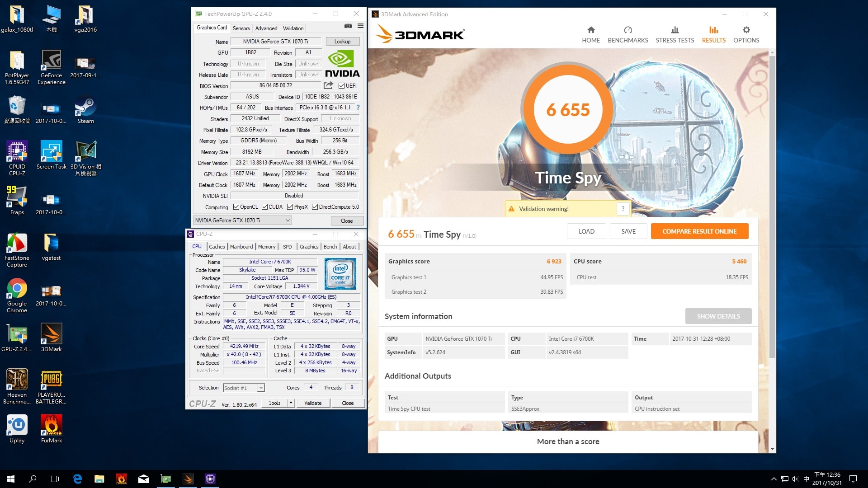868x488 pixels.
Task: Go to 3DMark HOME section
Action: click(591, 34)
